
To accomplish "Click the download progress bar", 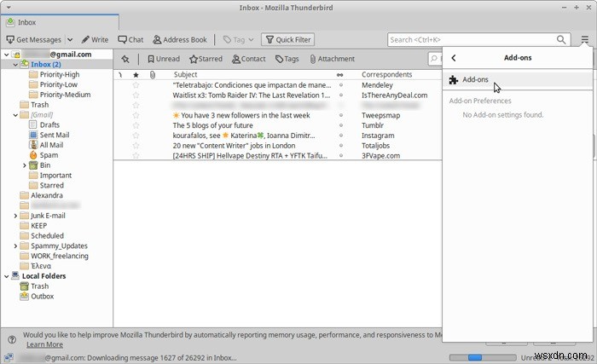I will [x=483, y=357].
